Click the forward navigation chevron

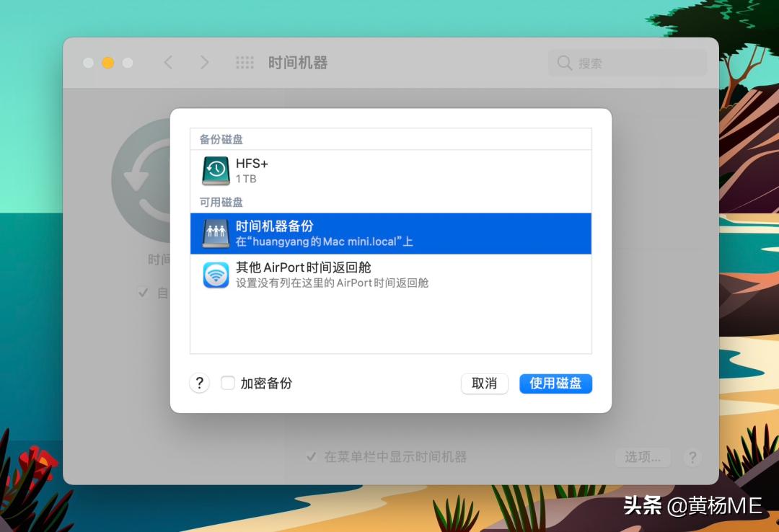(205, 63)
